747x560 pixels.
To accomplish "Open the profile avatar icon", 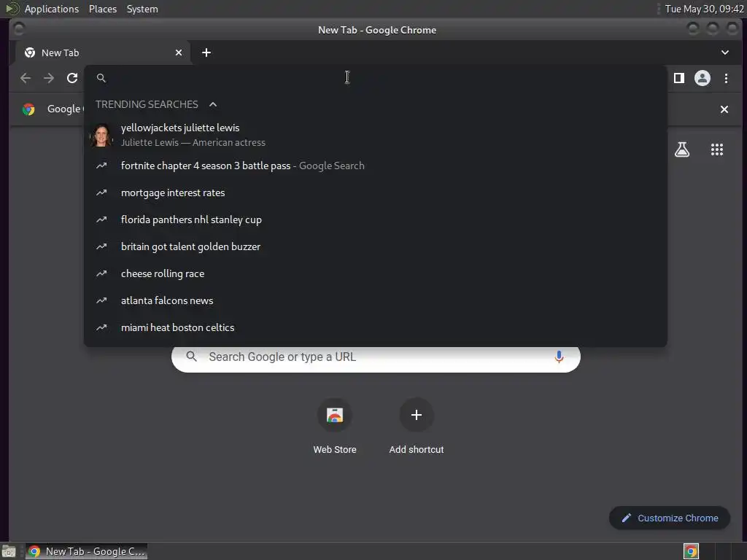I will tap(703, 78).
